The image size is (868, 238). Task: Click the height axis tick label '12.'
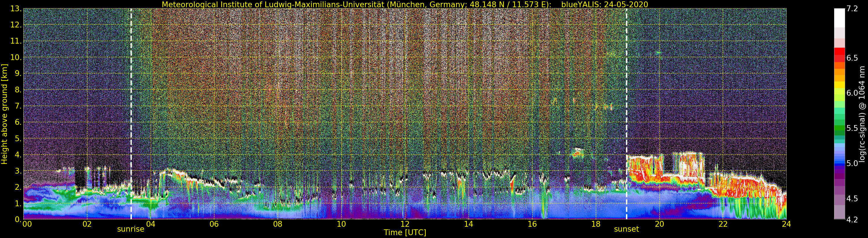16,25
